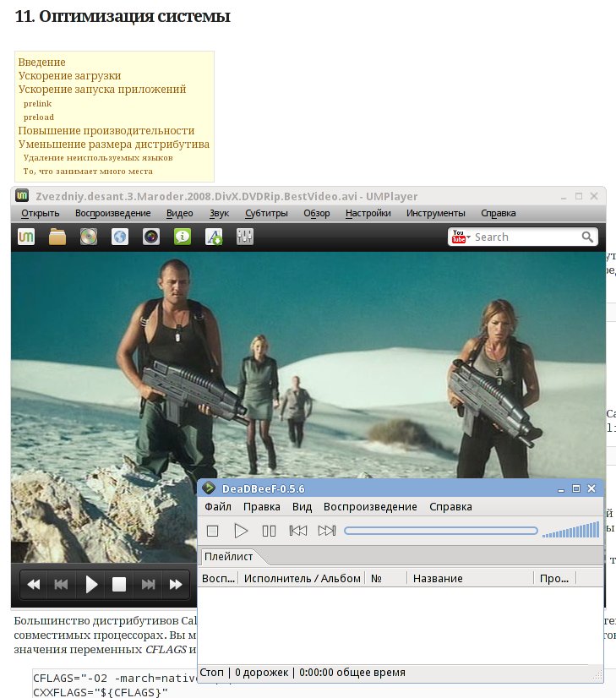Show file information with green info icon

(183, 237)
